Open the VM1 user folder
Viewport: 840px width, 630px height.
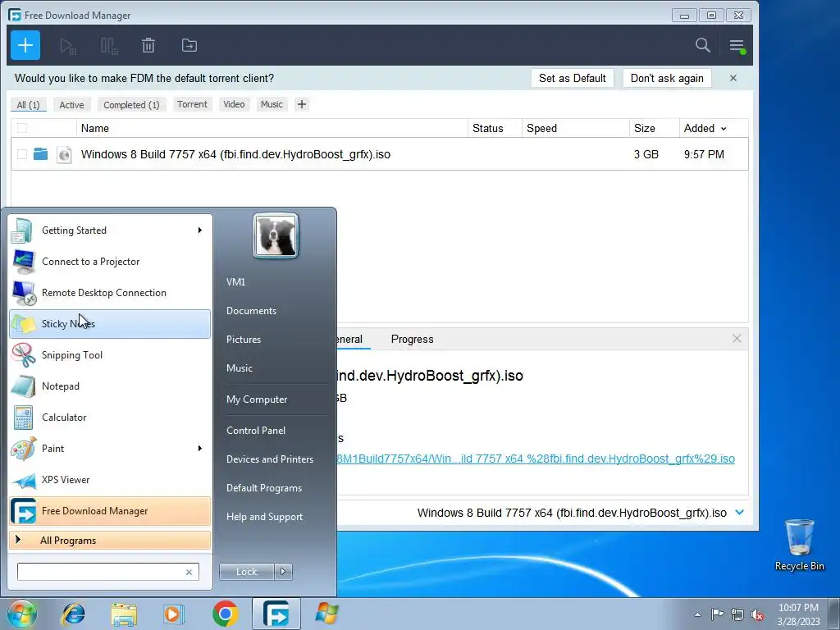click(235, 282)
